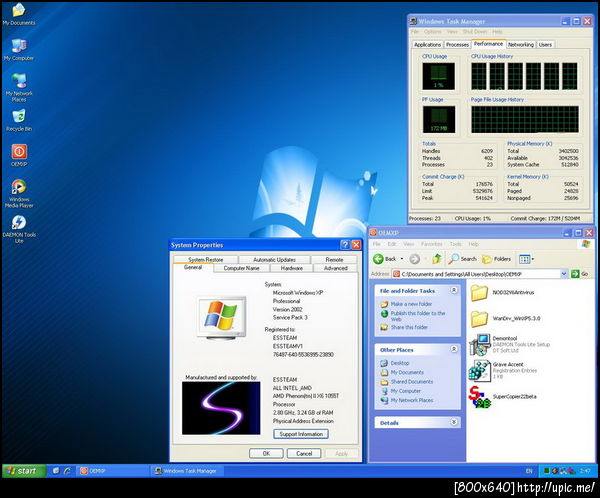Open the Search tool in the Explorer toolbar
The height and width of the screenshot is (498, 600).
pos(463,259)
